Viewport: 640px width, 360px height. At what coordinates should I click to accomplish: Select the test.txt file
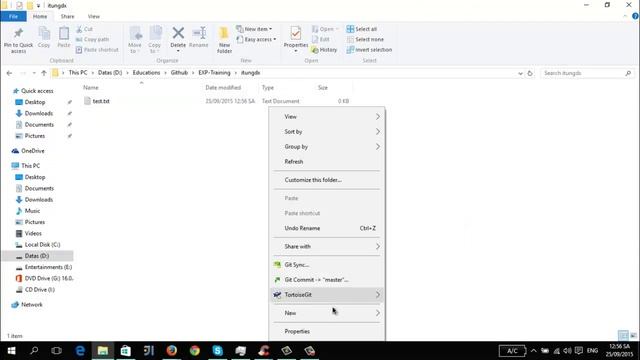tap(101, 101)
